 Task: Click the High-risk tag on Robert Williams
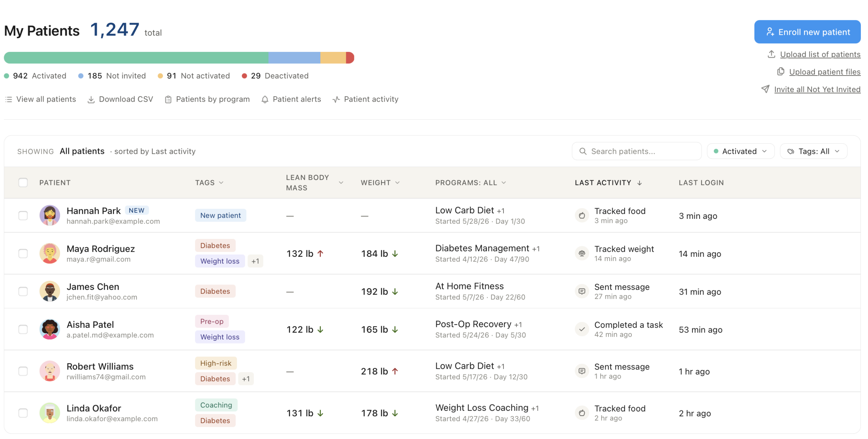click(x=216, y=363)
